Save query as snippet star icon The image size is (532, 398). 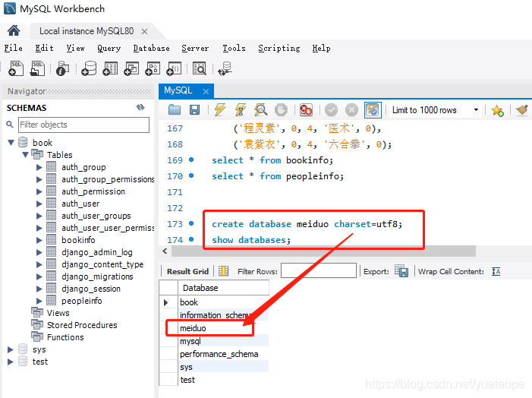(497, 110)
